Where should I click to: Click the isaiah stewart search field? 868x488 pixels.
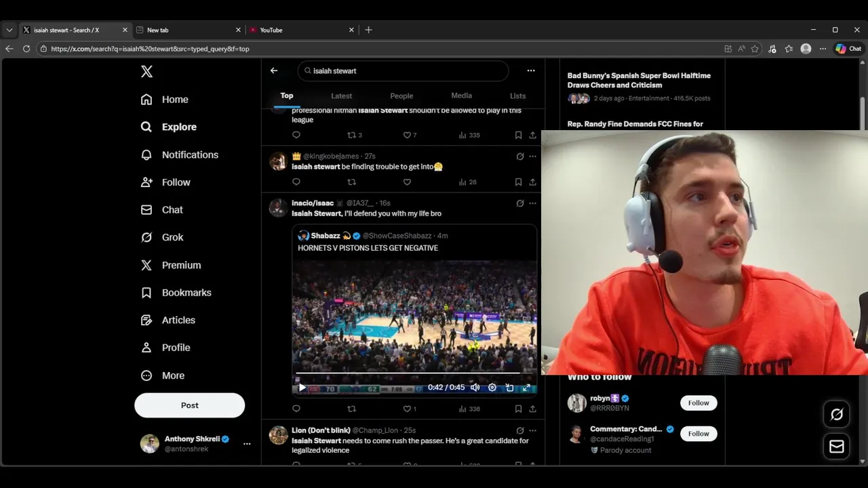[x=403, y=70]
